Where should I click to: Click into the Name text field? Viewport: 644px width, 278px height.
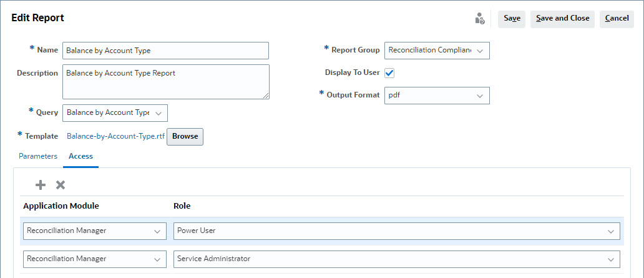point(165,51)
